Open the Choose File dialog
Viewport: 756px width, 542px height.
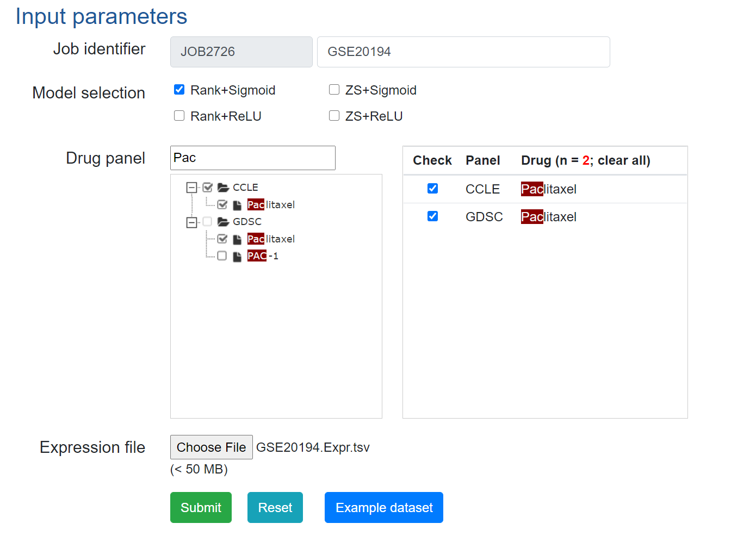pyautogui.click(x=211, y=447)
